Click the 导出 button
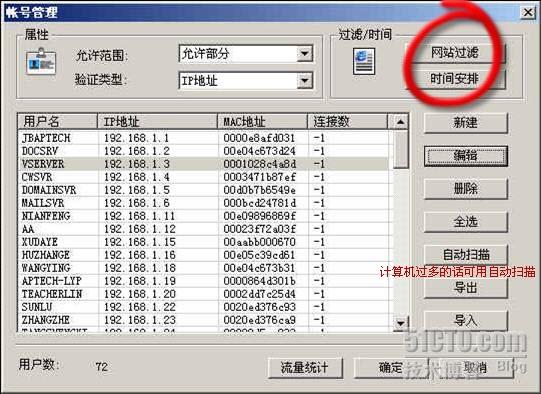The image size is (541, 394). click(x=465, y=287)
